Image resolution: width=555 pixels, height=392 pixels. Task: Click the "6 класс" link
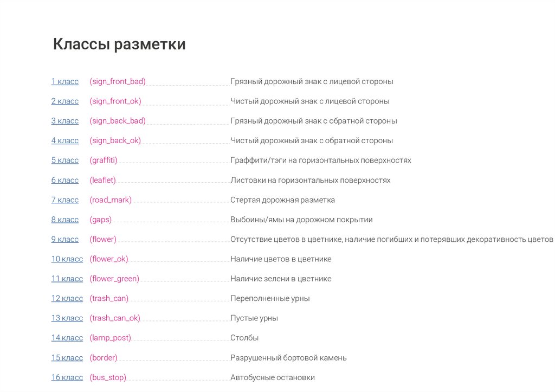(65, 180)
